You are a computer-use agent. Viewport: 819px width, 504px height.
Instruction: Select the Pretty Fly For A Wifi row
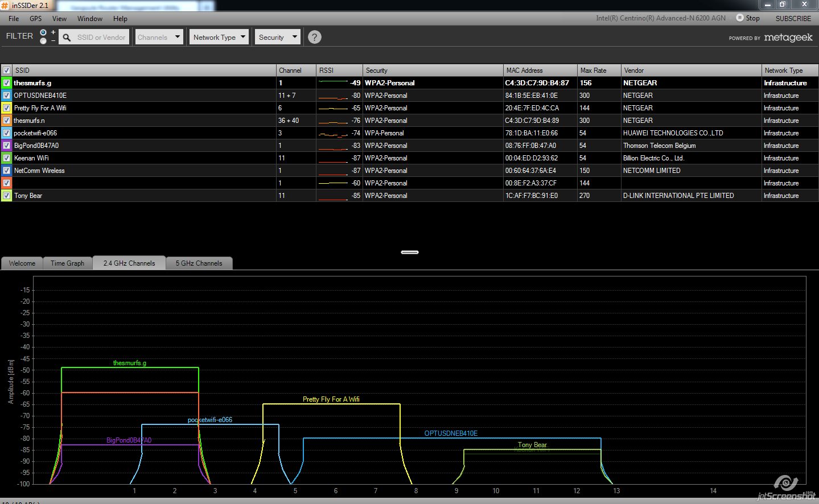pos(409,108)
